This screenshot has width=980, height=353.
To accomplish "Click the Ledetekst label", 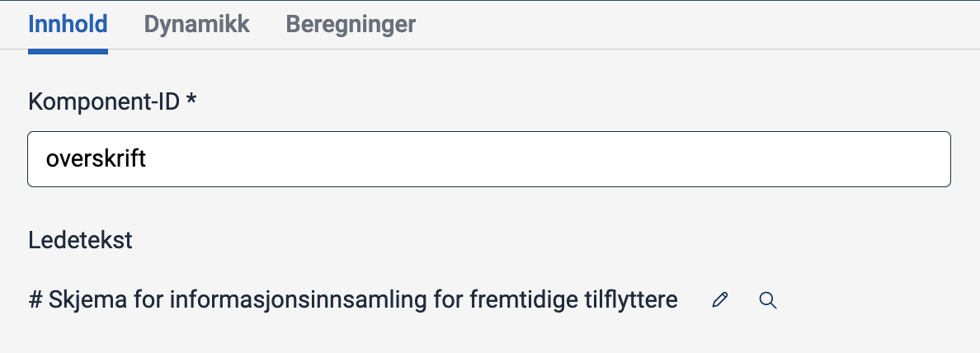I will 80,240.
